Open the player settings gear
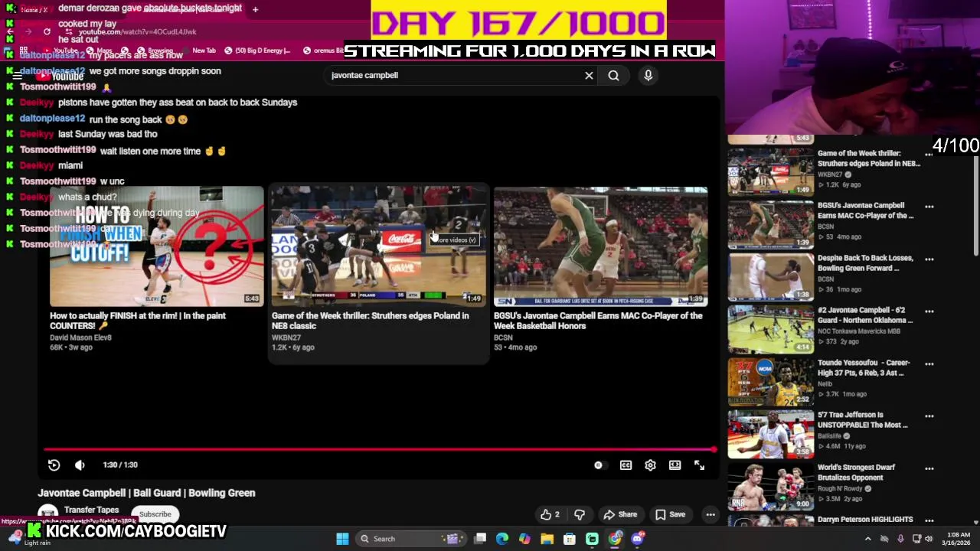Viewport: 980px width, 551px height. [x=650, y=465]
